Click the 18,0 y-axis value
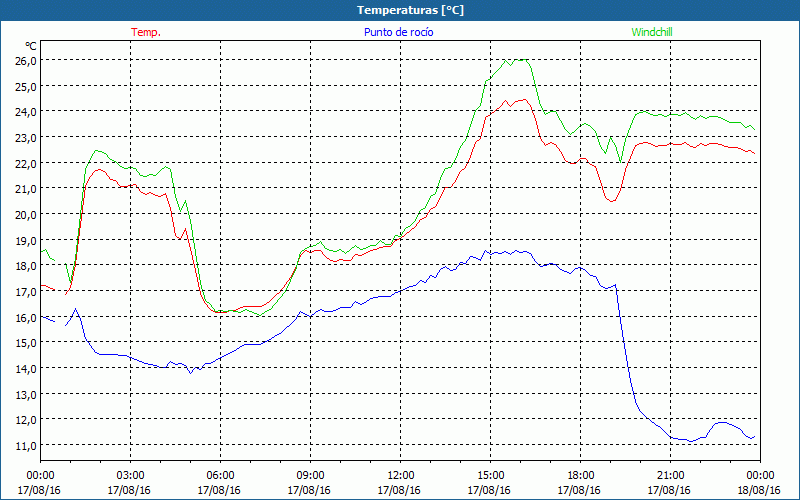 [25, 266]
